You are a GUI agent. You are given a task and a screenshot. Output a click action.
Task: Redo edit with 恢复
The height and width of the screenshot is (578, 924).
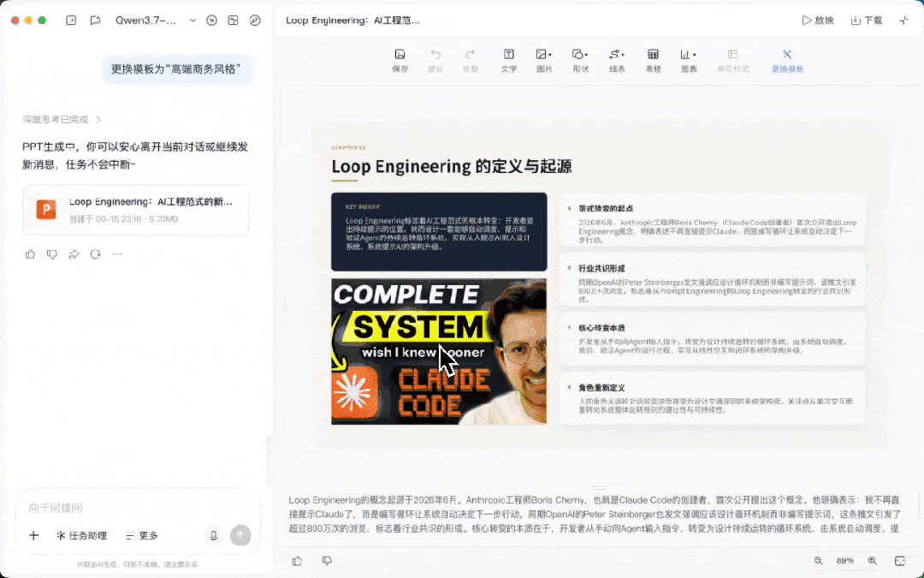tap(471, 61)
